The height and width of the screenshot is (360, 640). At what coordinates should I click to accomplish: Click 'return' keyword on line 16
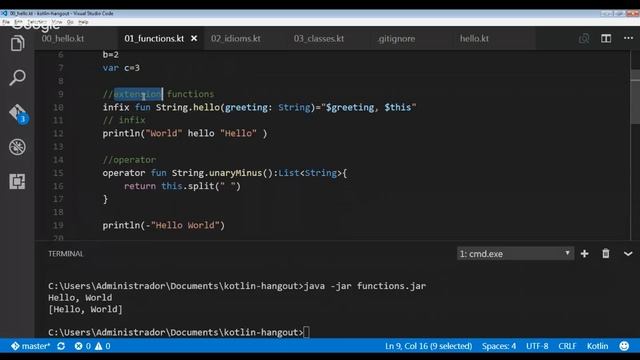point(140,186)
